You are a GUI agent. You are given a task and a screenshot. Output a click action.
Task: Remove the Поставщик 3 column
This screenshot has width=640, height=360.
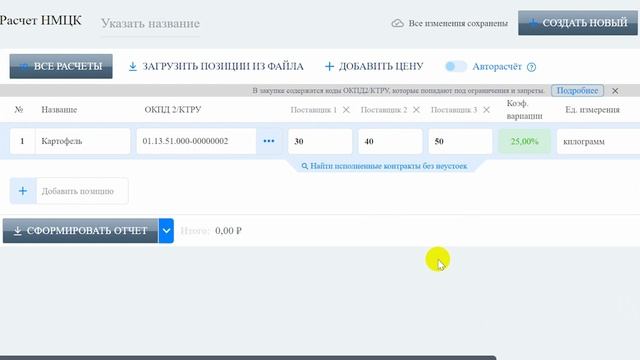coord(486,110)
